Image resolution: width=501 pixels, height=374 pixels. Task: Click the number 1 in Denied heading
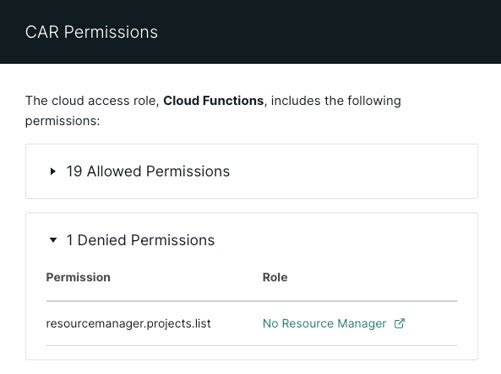[x=69, y=240]
